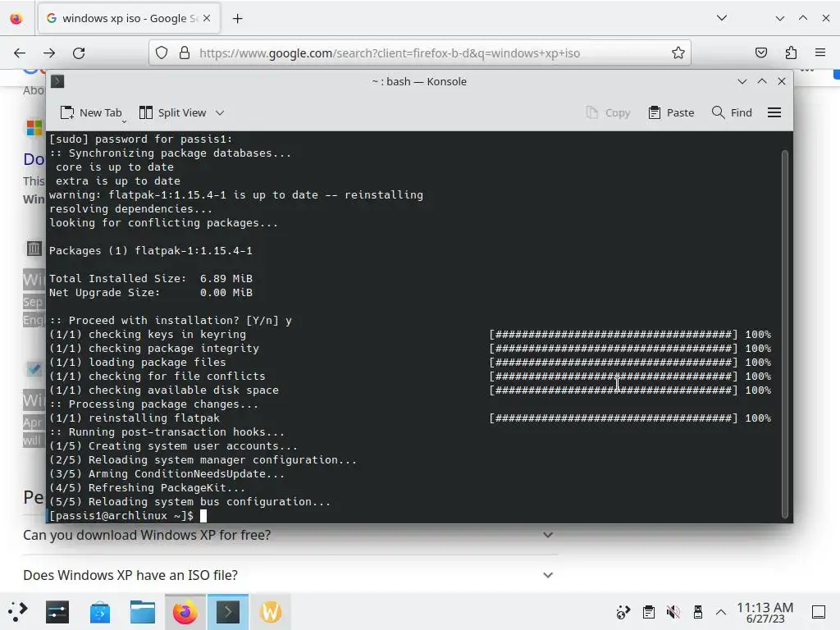Go back in Firefox
This screenshot has height=630, width=840.
pyautogui.click(x=20, y=53)
